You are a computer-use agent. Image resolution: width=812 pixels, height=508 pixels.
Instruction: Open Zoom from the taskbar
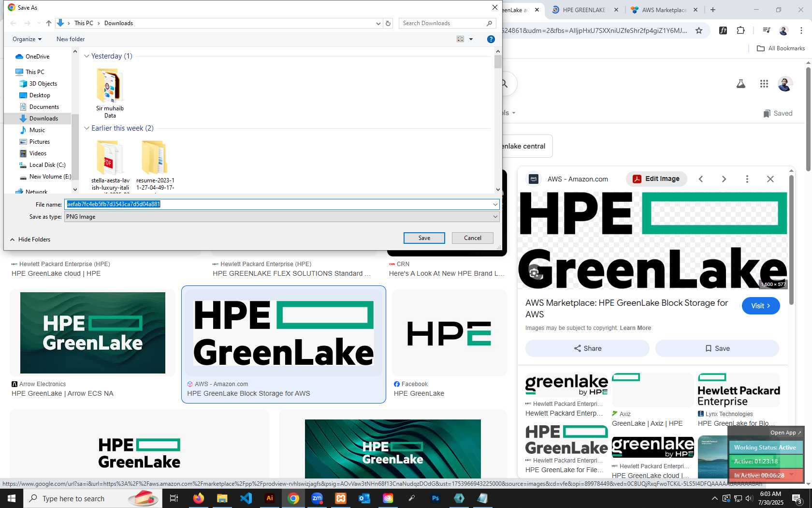coord(317,498)
